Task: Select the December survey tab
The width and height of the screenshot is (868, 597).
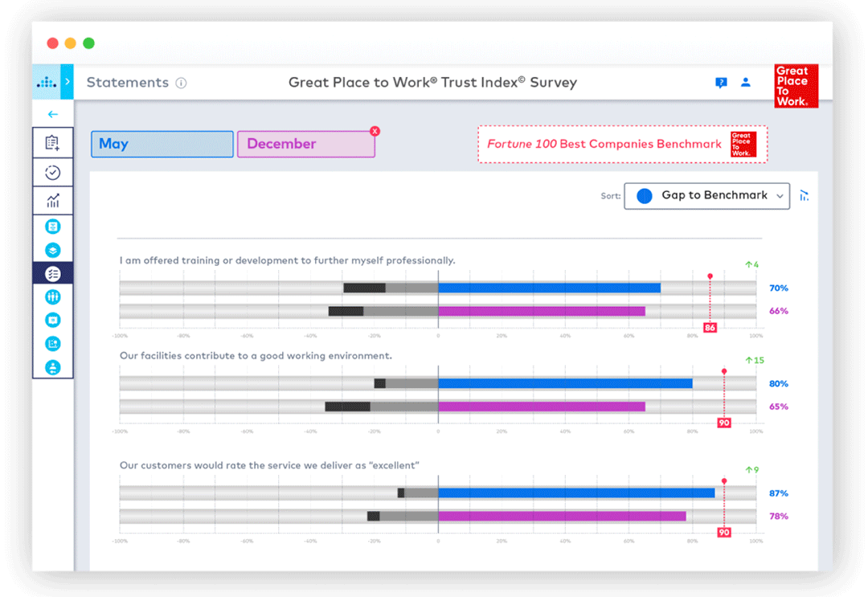Action: coord(306,144)
